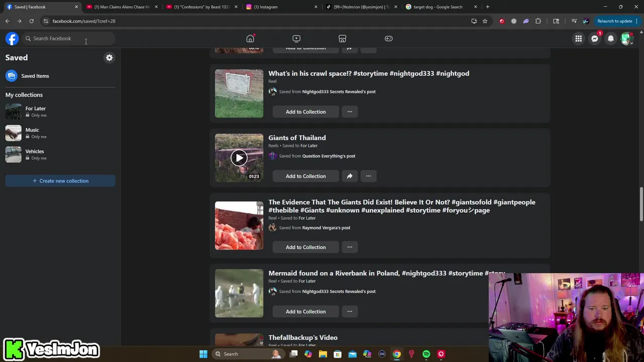This screenshot has width=644, height=362.
Task: Go to Facebook Home feed icon
Action: pyautogui.click(x=250, y=39)
